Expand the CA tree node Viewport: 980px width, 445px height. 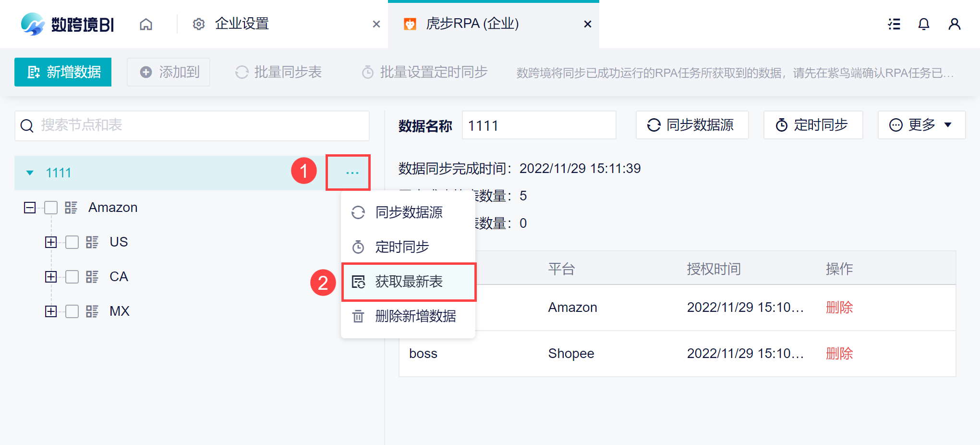click(x=51, y=277)
